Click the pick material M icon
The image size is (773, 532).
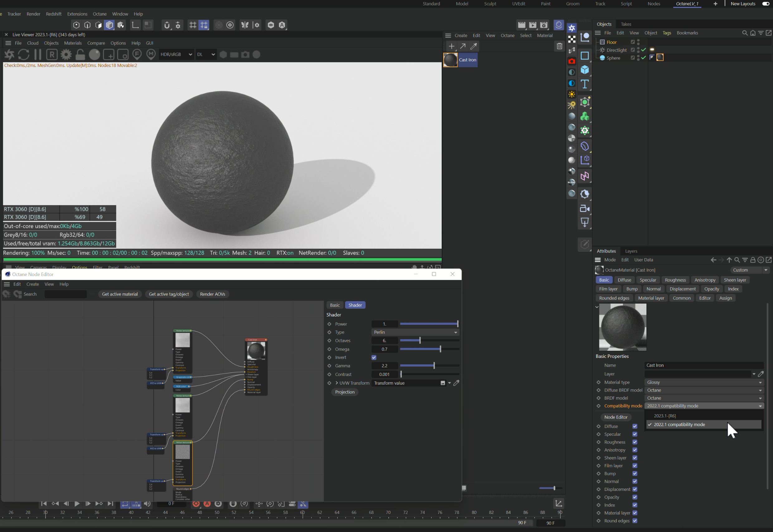(x=151, y=54)
